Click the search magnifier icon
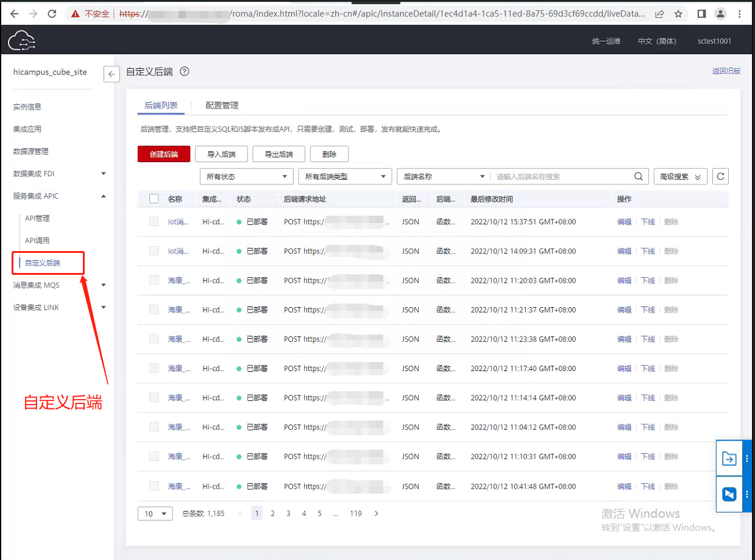 point(638,176)
